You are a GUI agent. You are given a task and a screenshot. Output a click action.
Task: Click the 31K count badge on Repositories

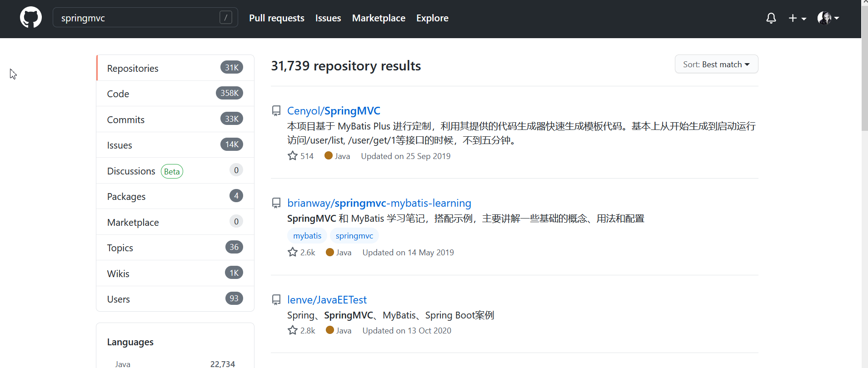[x=232, y=67]
